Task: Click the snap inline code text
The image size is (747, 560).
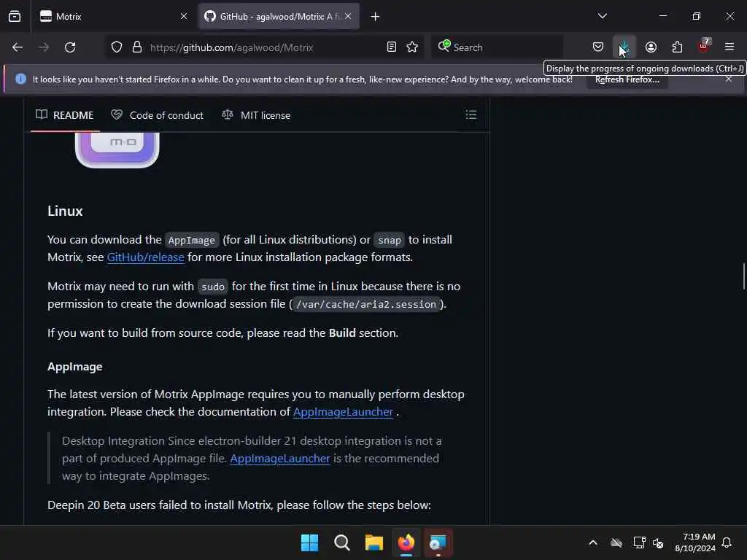Action: tap(390, 240)
